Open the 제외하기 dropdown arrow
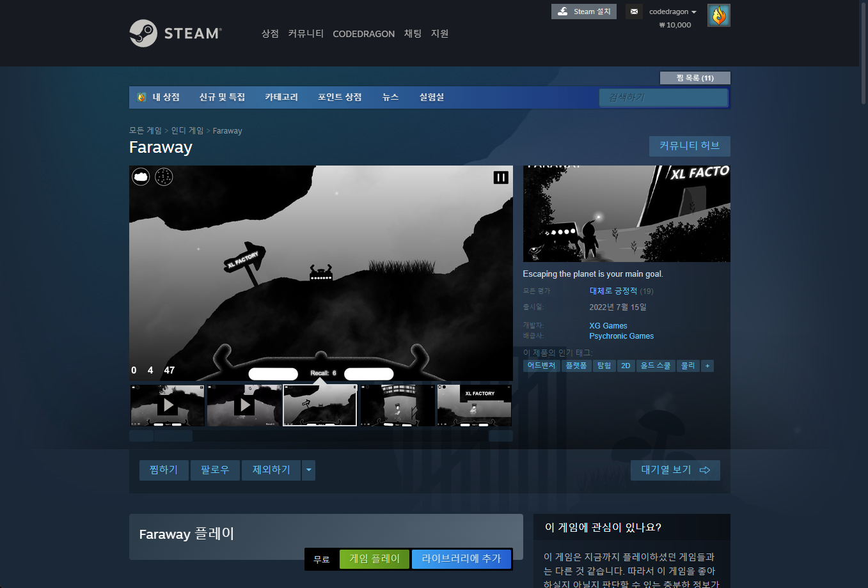Image resolution: width=868 pixels, height=588 pixels. [x=309, y=470]
